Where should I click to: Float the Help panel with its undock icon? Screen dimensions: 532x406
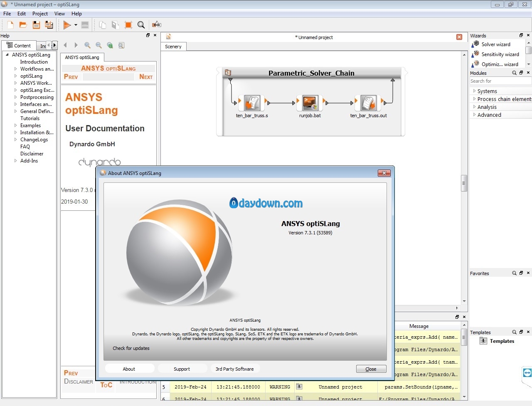click(148, 35)
